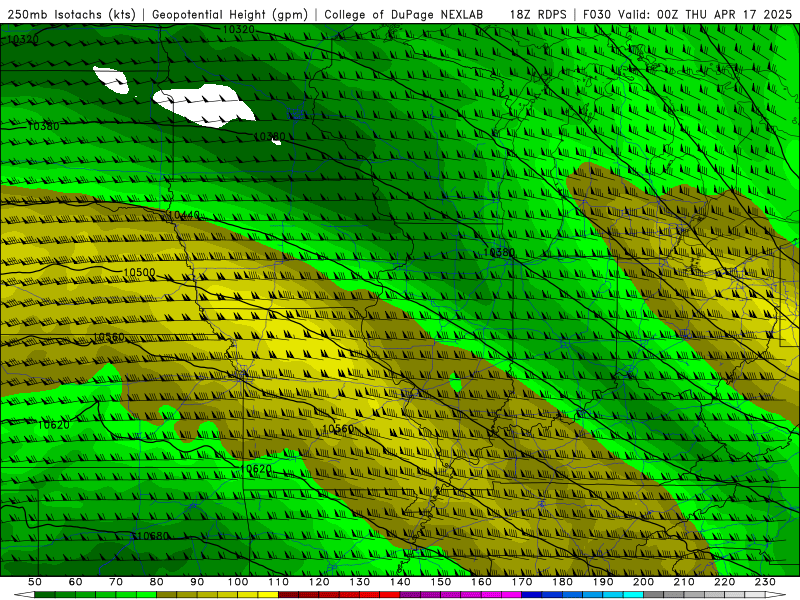800x600 pixels.
Task: Click the 10680 height contour label
Action: [153, 536]
